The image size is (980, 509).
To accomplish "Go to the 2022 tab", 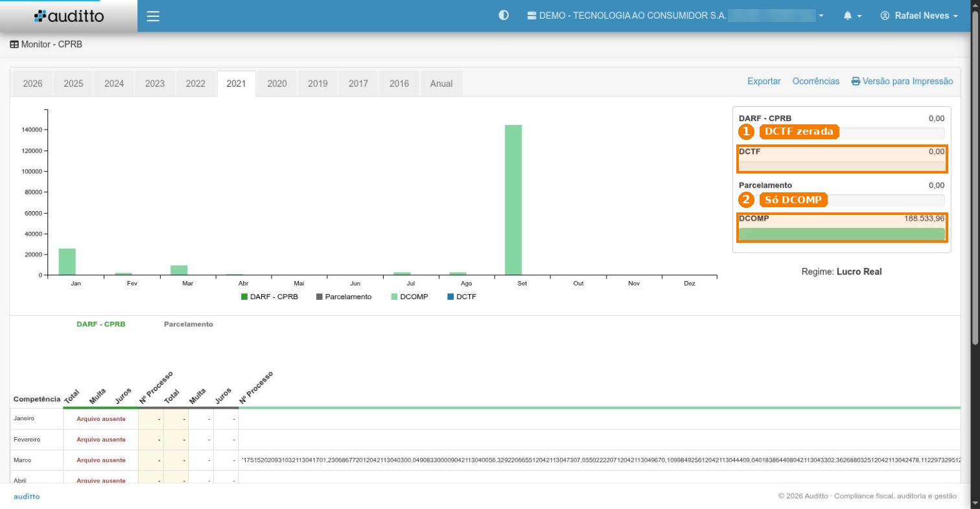I will click(x=196, y=84).
